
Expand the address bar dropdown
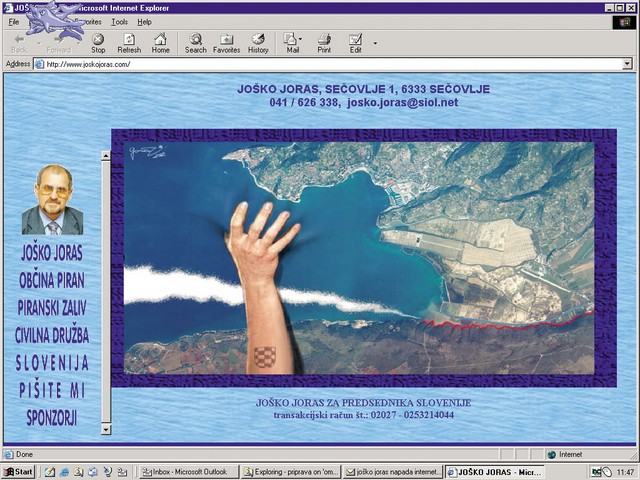point(627,64)
